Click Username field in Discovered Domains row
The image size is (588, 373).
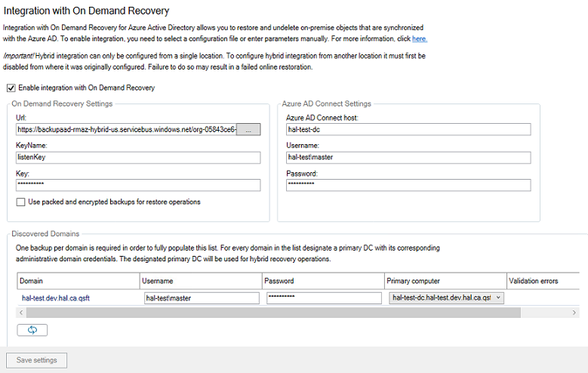[201, 297]
